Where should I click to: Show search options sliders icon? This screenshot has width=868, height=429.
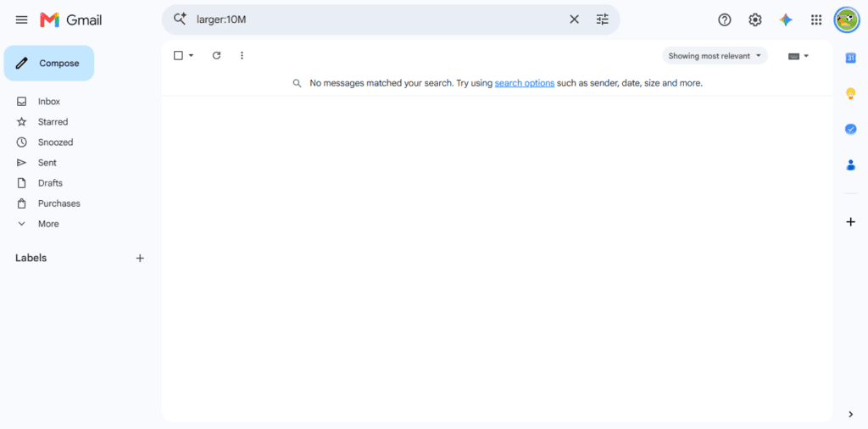click(x=603, y=19)
